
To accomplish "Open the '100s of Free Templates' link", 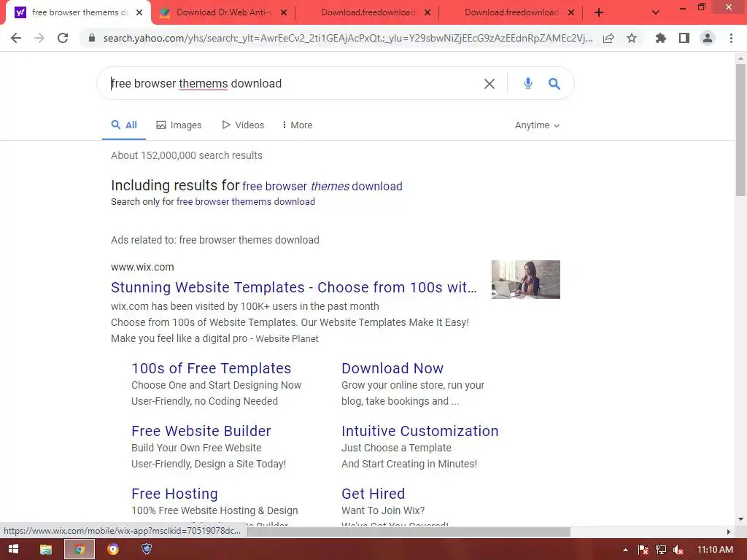I will point(211,368).
